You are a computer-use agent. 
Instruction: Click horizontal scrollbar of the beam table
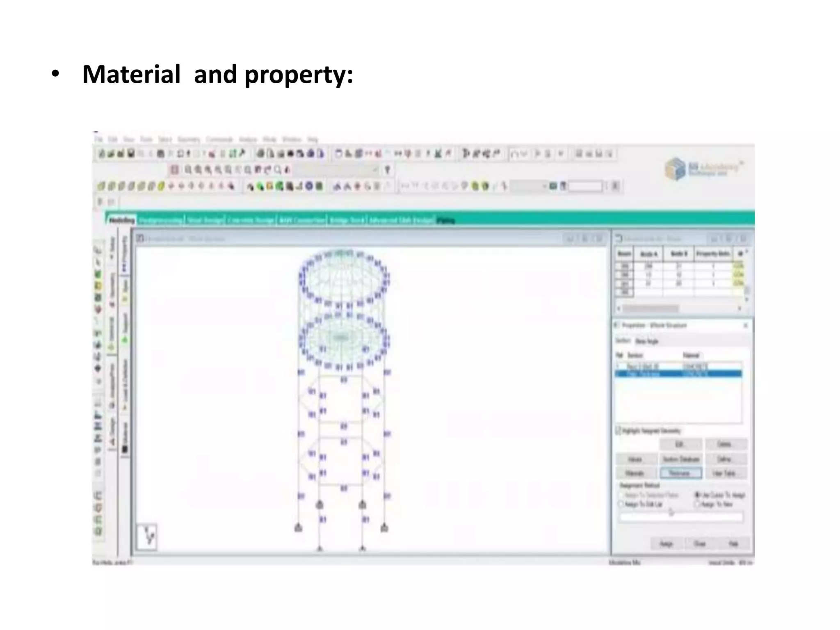(x=650, y=308)
